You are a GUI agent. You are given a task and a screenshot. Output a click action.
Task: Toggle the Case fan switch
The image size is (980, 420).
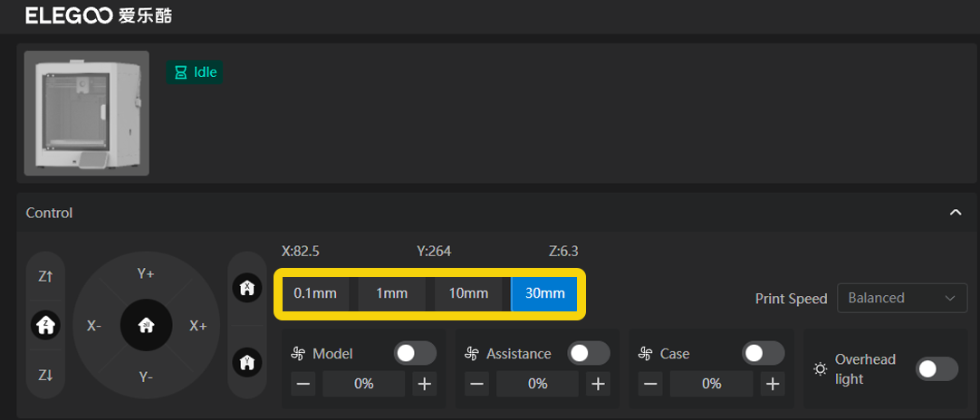[763, 353]
